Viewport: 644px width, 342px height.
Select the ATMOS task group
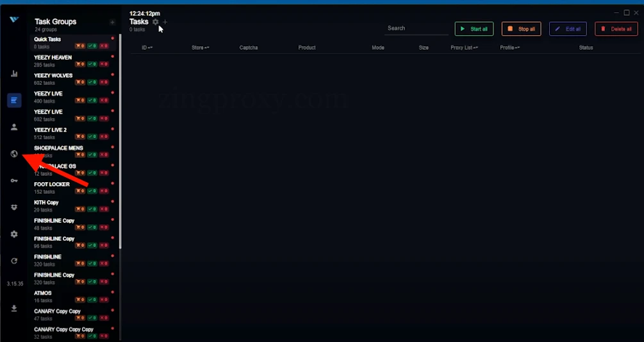(x=74, y=296)
